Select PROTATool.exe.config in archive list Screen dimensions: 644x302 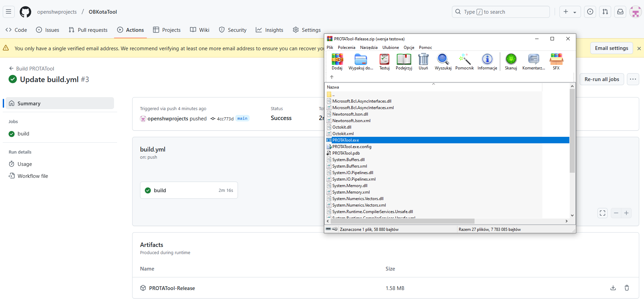352,147
